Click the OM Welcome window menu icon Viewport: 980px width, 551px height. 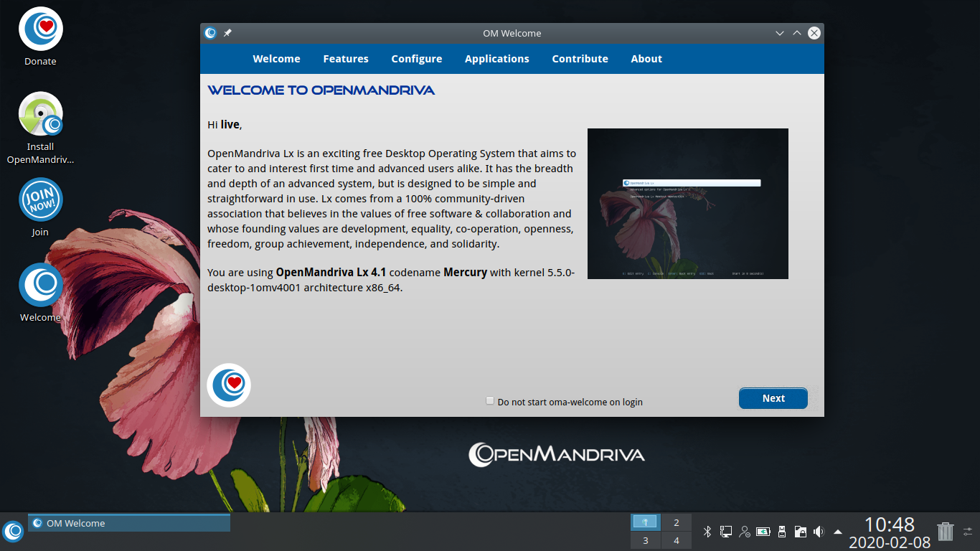[210, 33]
